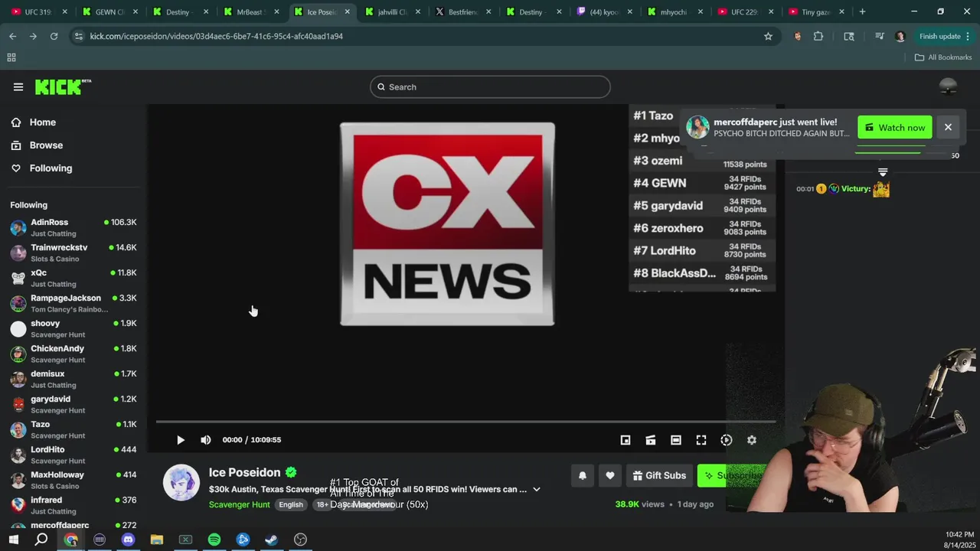
Task: Open browser extensions puzzle icon
Action: click(x=818, y=36)
